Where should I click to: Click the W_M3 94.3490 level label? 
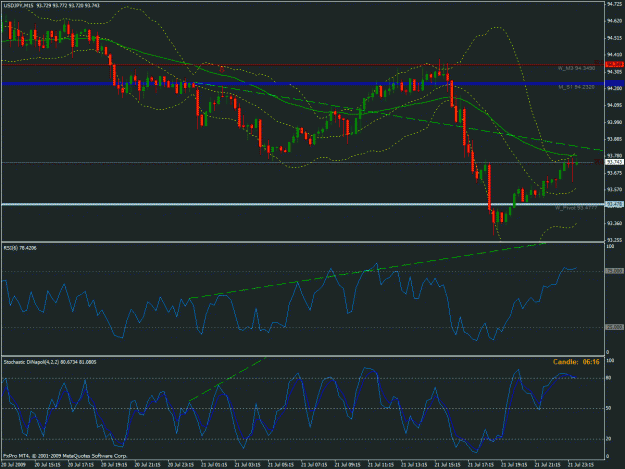576,68
